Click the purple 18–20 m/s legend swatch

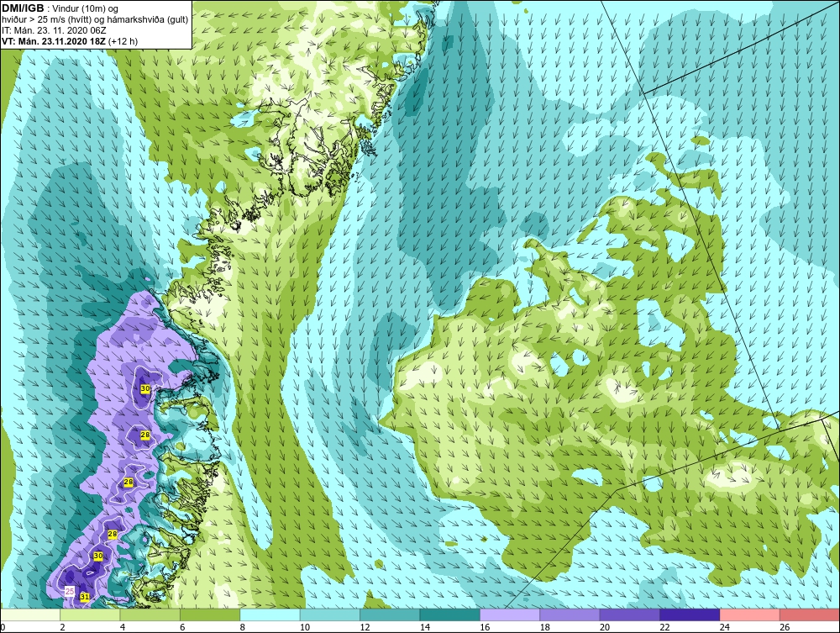pos(570,615)
